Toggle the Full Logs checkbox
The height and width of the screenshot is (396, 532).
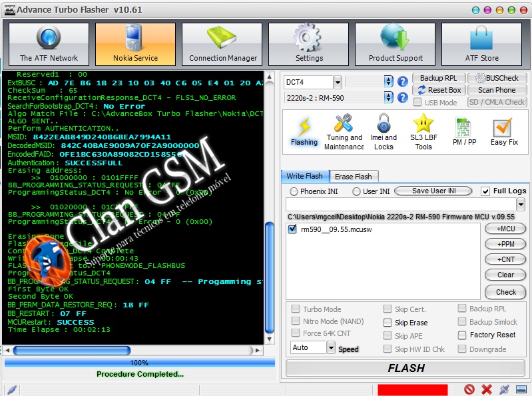[485, 191]
